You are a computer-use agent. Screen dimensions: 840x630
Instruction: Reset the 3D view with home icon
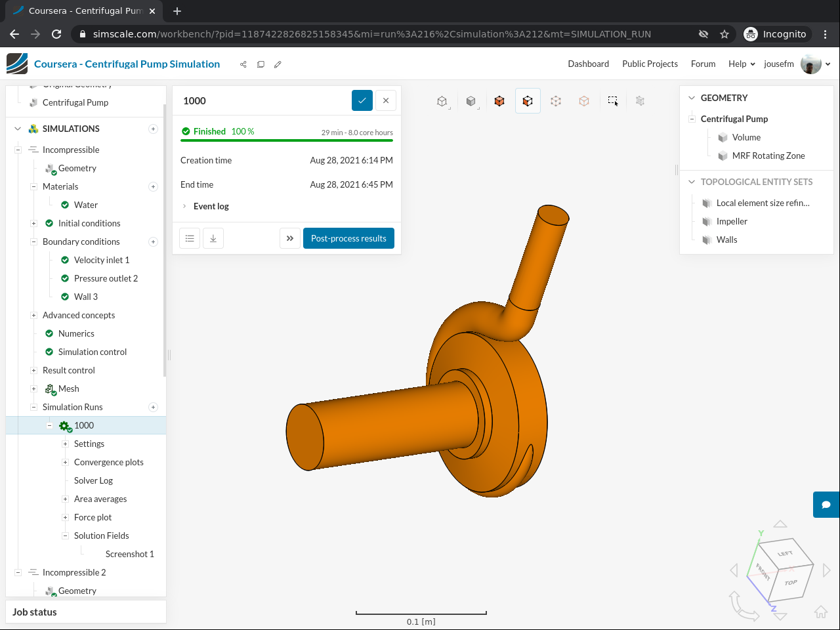tap(820, 612)
